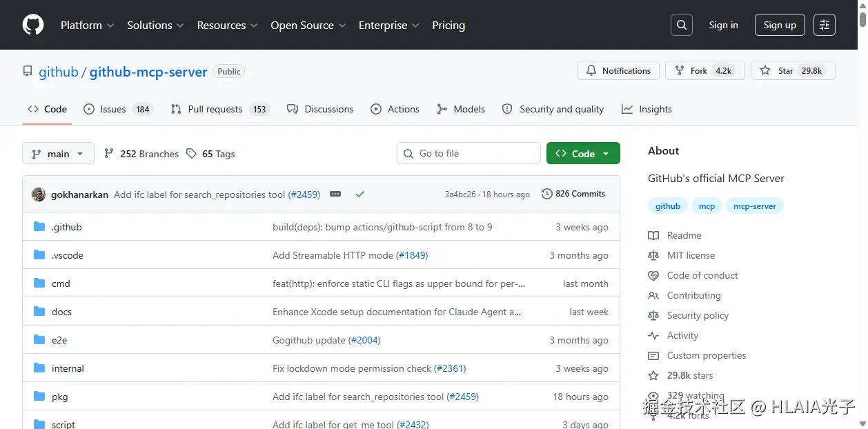This screenshot has height=429, width=868.
Task: Open the #2004 pull request link
Action: click(364, 340)
